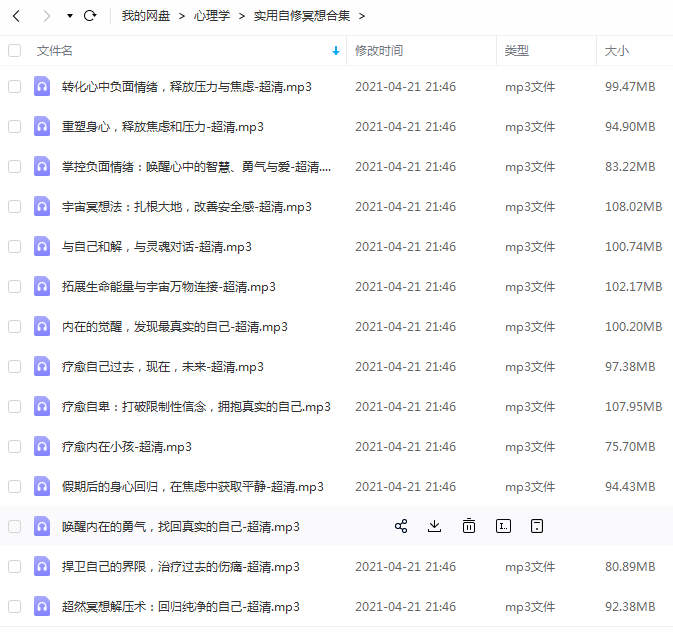Click audio icon of 与自己和解 file
The image size is (673, 632).
[x=42, y=246]
